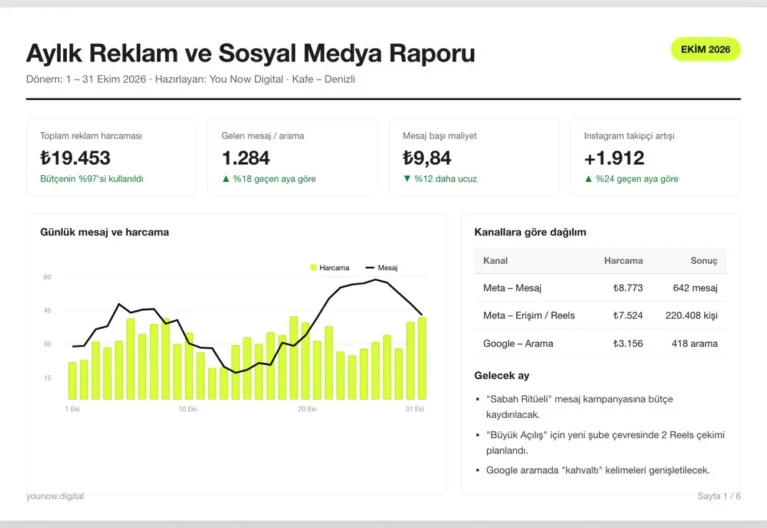Click the 30 y-axis label
This screenshot has width=767, height=528.
(x=47, y=344)
